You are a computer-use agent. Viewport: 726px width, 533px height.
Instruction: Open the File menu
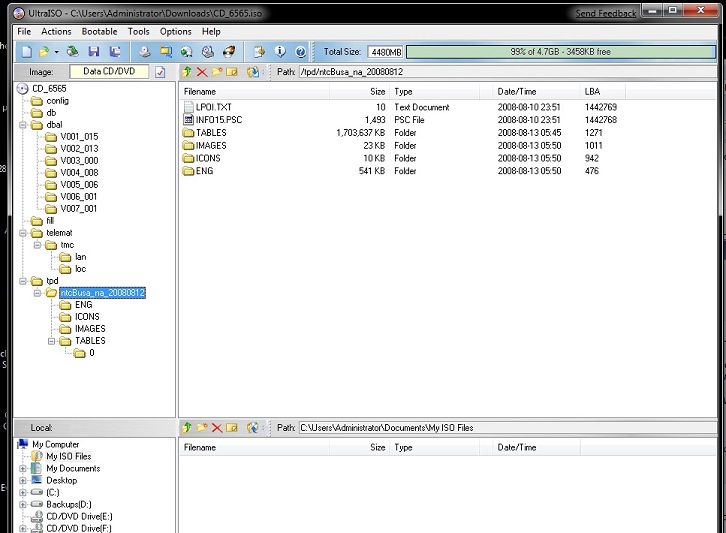pos(24,31)
